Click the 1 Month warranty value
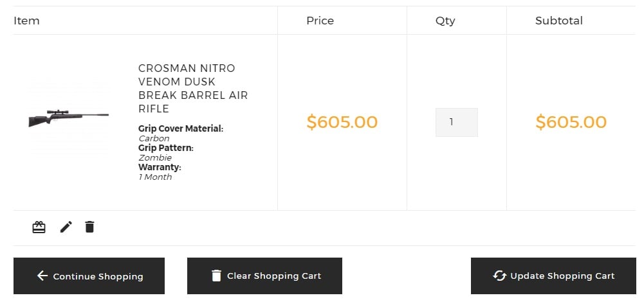Image resolution: width=644 pixels, height=300 pixels. [x=155, y=177]
